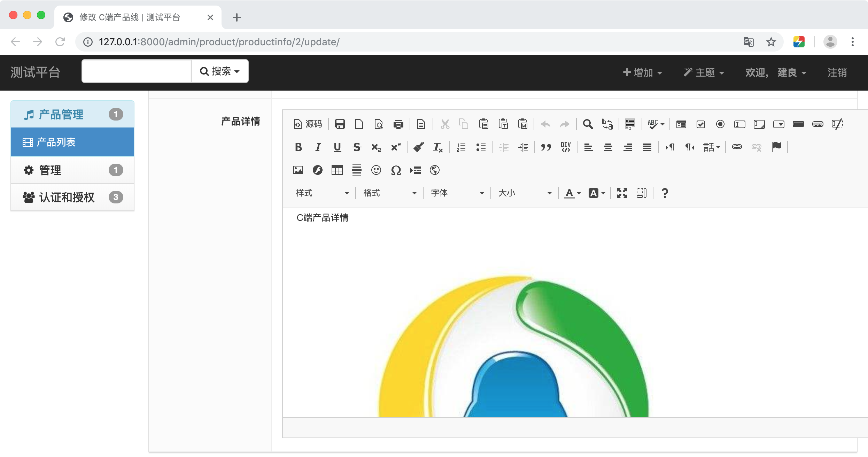868x457 pixels.
Task: Insert special character Omega icon
Action: 396,170
